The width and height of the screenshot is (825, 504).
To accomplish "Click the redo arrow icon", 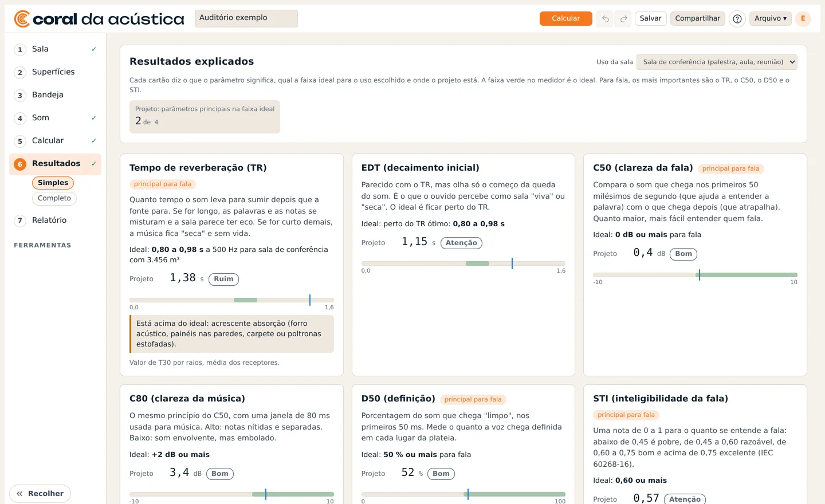I will click(623, 19).
